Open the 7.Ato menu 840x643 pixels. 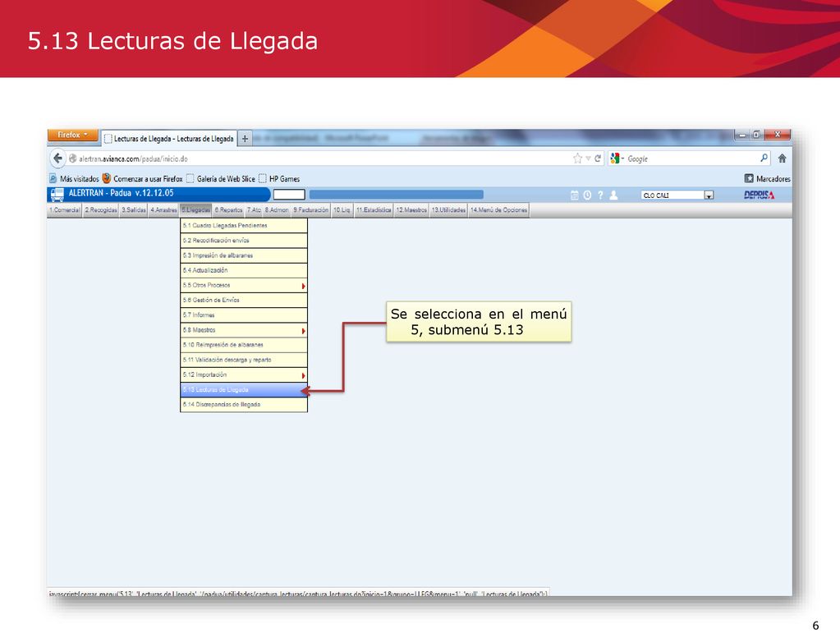254,210
